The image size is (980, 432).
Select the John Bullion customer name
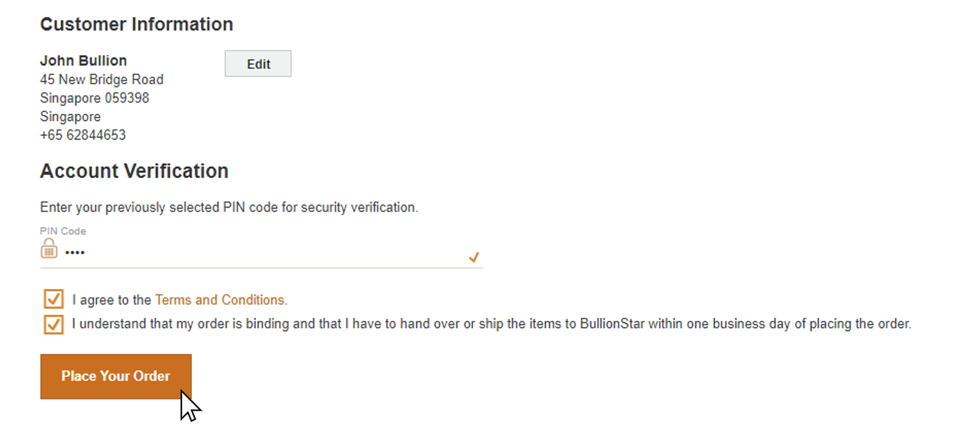[x=84, y=61]
